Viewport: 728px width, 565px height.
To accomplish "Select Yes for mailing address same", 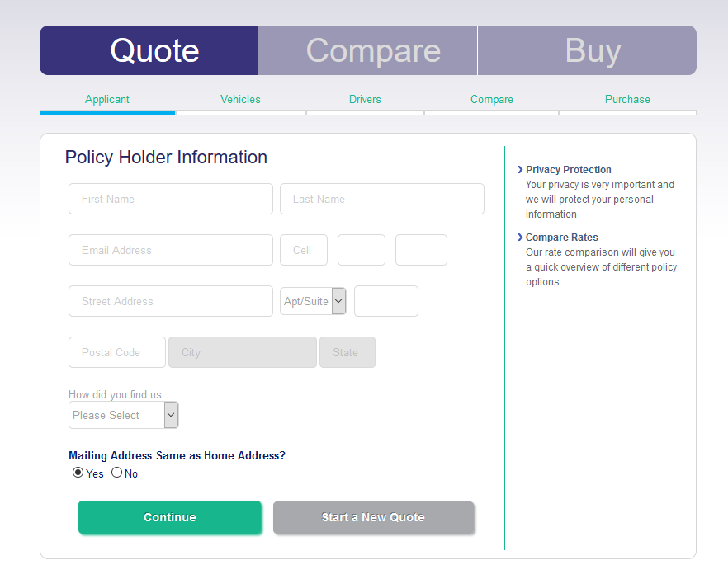I will [78, 473].
